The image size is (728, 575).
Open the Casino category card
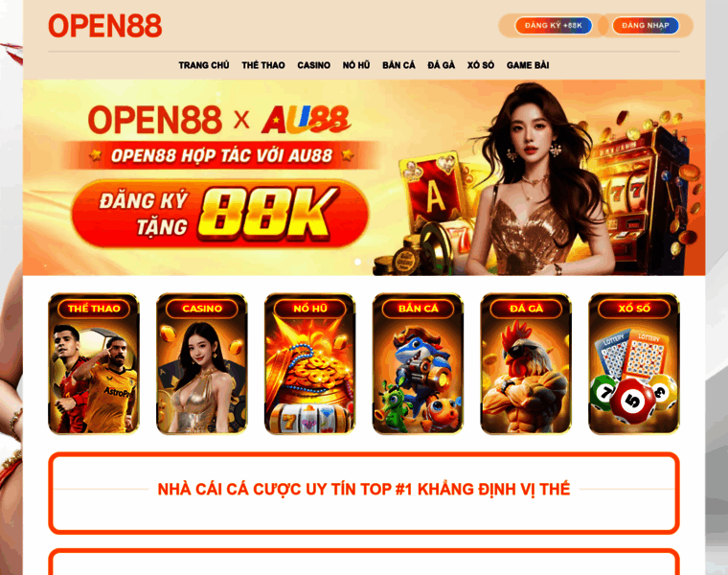[202, 363]
